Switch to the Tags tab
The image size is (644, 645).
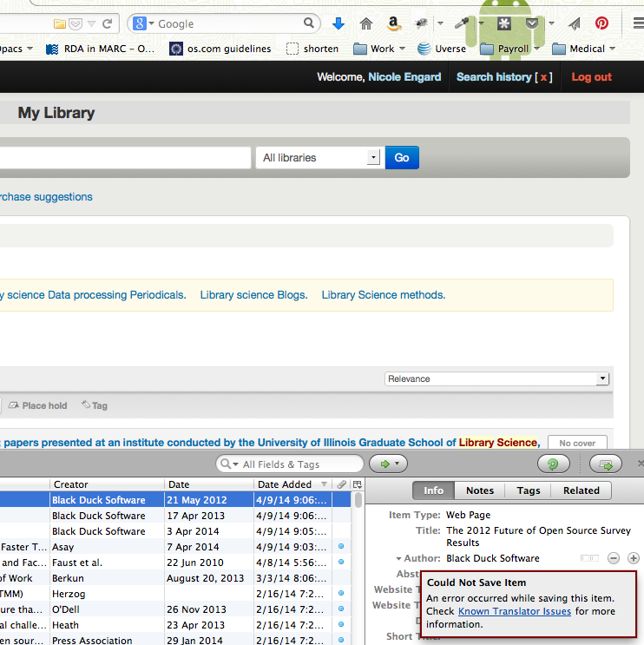point(528,490)
